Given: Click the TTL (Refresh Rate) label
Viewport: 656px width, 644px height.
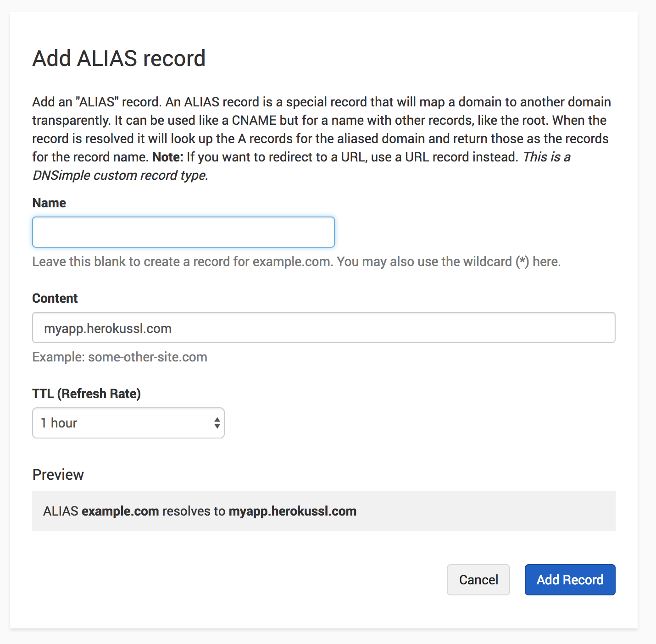Looking at the screenshot, I should tap(86, 394).
